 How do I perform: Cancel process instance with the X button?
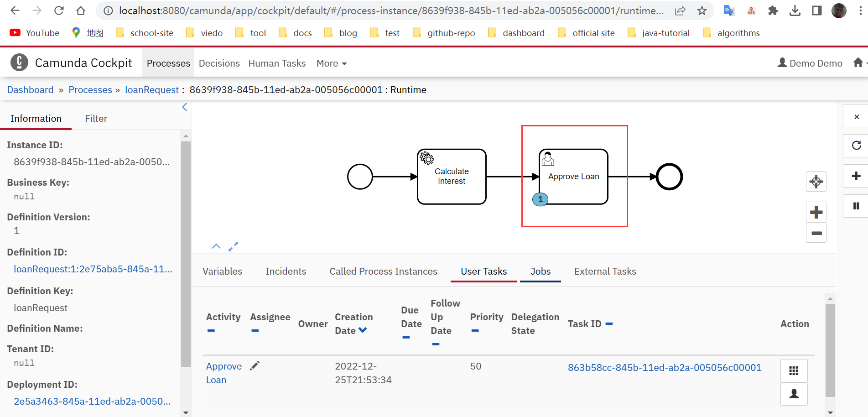tap(856, 117)
